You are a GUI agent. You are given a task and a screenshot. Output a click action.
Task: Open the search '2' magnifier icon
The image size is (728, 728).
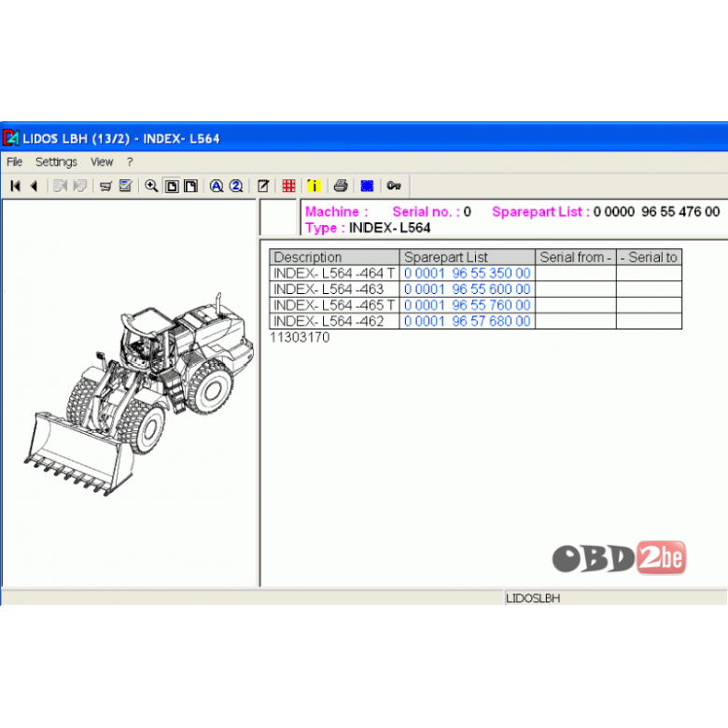(236, 186)
